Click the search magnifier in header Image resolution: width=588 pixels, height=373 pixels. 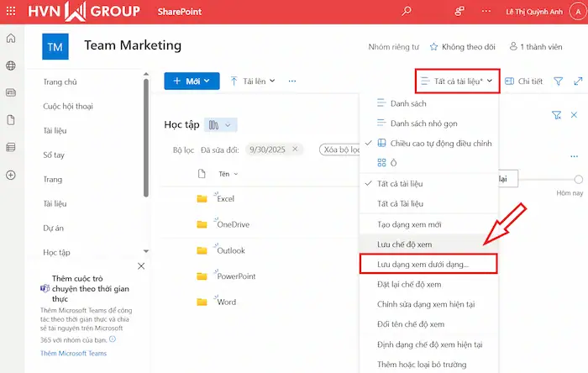click(407, 12)
